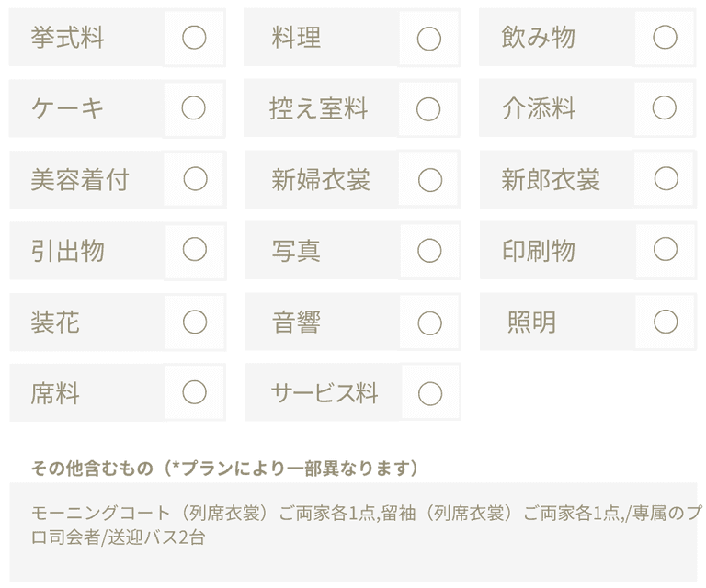Choose the 席料 radio circle
Image resolution: width=706 pixels, height=588 pixels.
(x=195, y=392)
